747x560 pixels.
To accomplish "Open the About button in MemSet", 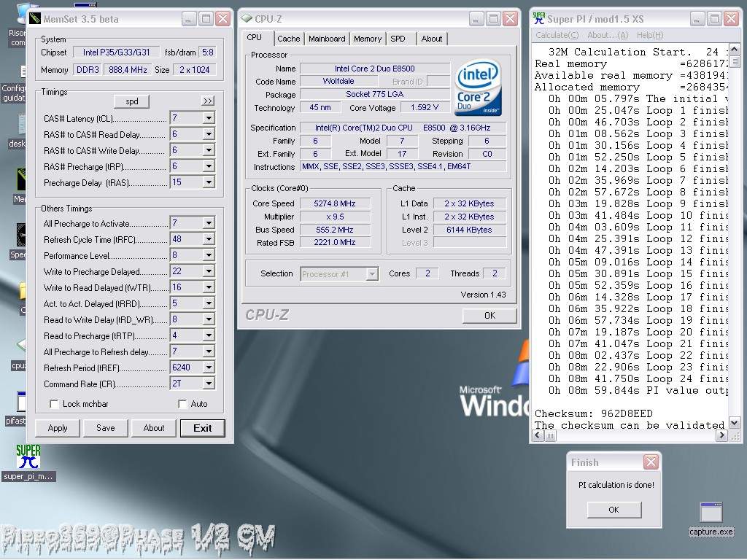I will click(x=154, y=427).
